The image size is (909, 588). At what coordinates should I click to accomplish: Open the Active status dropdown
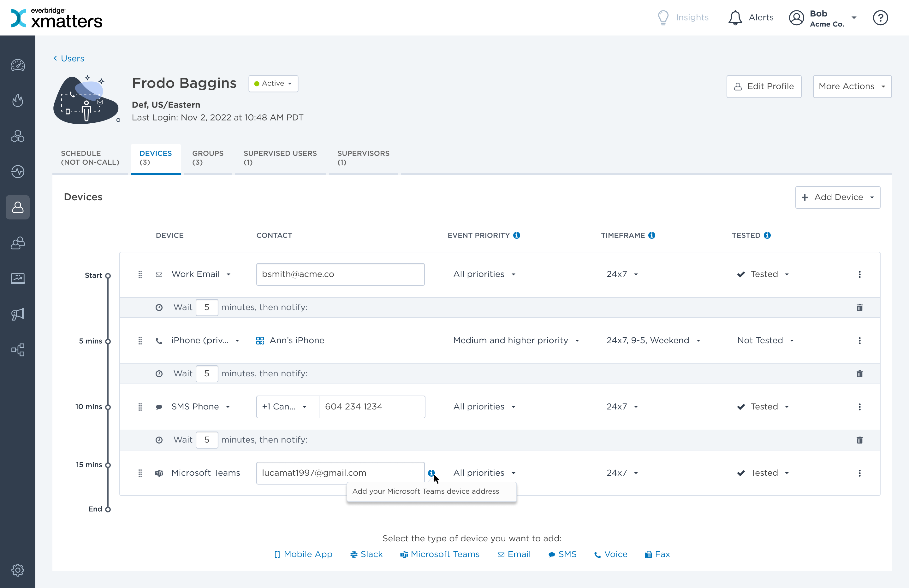coord(273,84)
